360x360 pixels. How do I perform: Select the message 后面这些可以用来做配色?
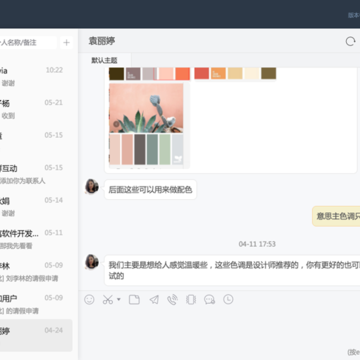(150, 190)
